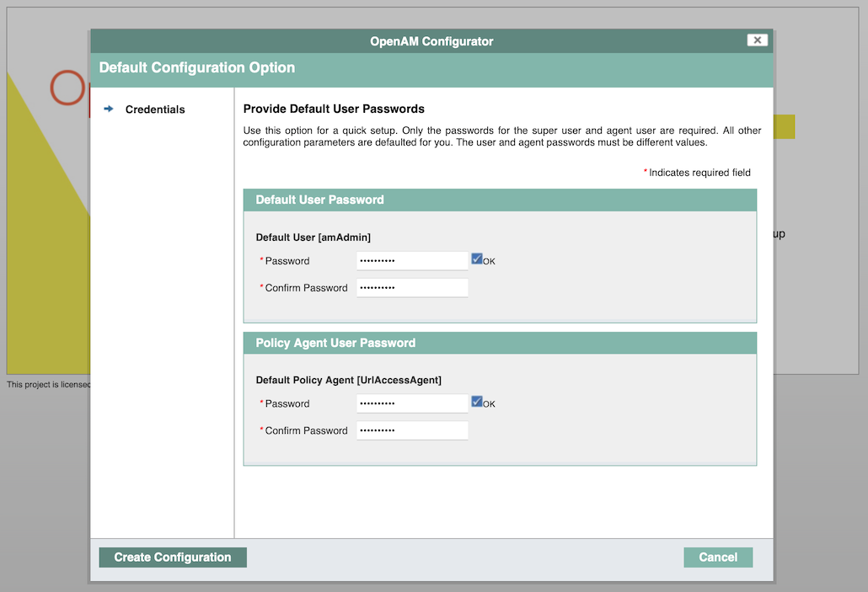The image size is (868, 592).
Task: Focus the amAdmin Password field
Action: pyautogui.click(x=412, y=260)
